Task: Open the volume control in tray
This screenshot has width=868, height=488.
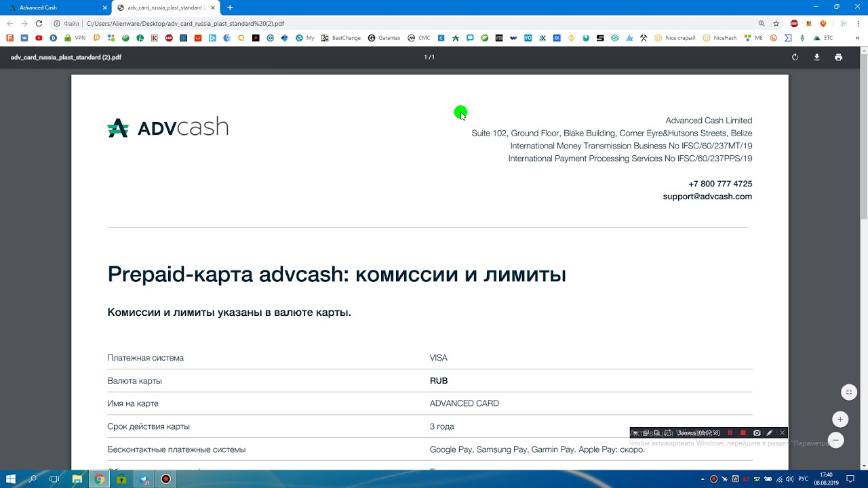Action: click(x=790, y=479)
